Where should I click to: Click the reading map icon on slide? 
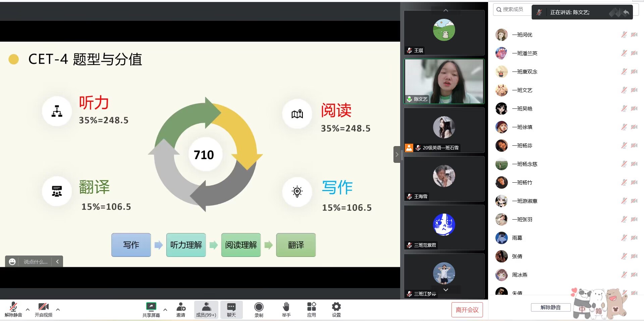[x=297, y=114]
